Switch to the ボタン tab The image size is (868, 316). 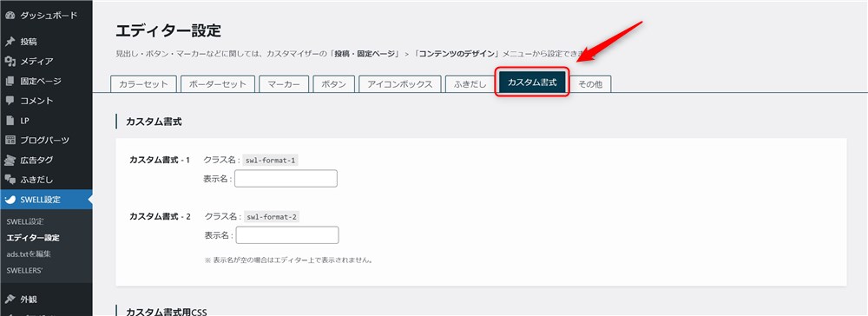334,84
